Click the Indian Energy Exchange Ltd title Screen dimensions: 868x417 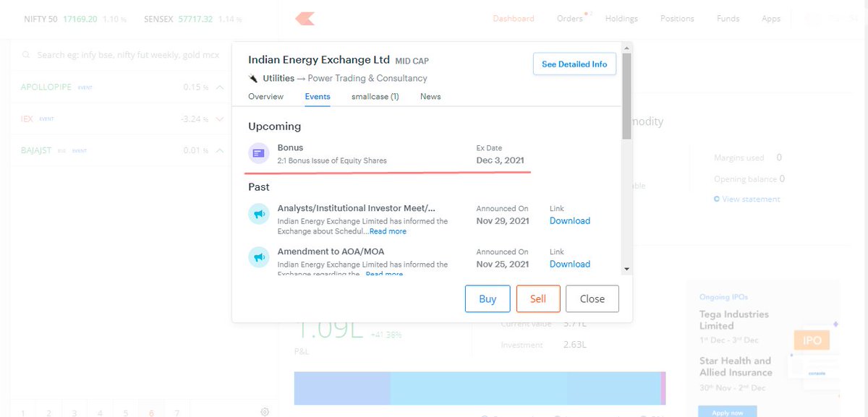[319, 60]
